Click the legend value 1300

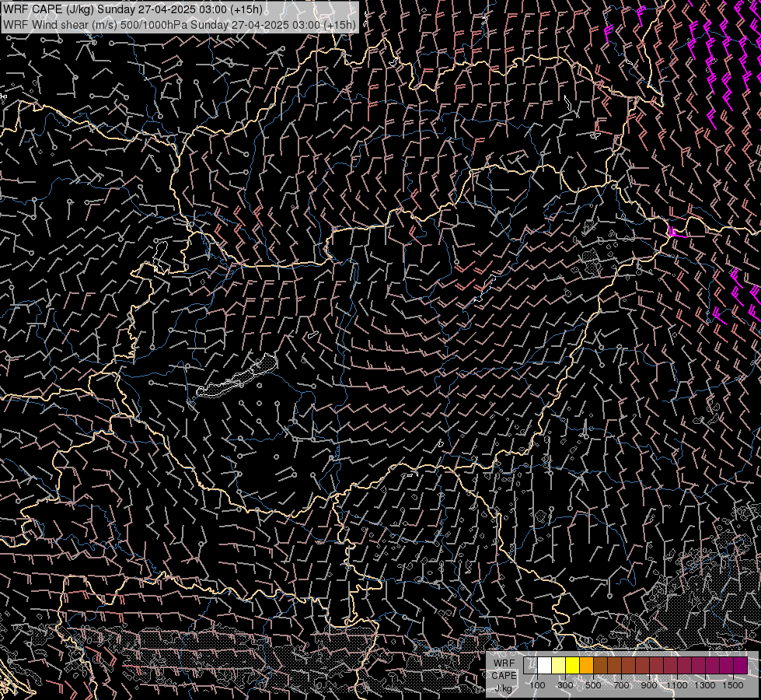pyautogui.click(x=705, y=685)
